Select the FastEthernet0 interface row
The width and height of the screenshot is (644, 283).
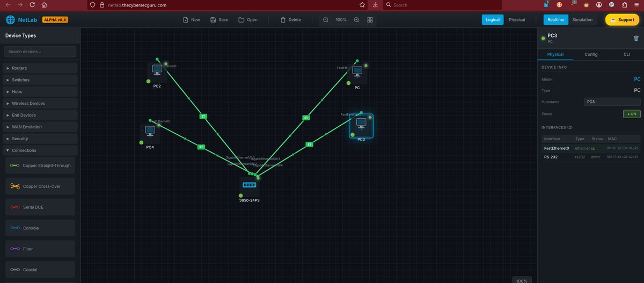(591, 148)
